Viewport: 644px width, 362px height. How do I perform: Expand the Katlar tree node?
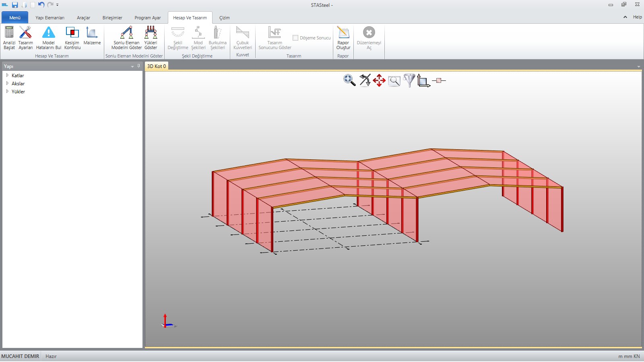click(x=7, y=75)
